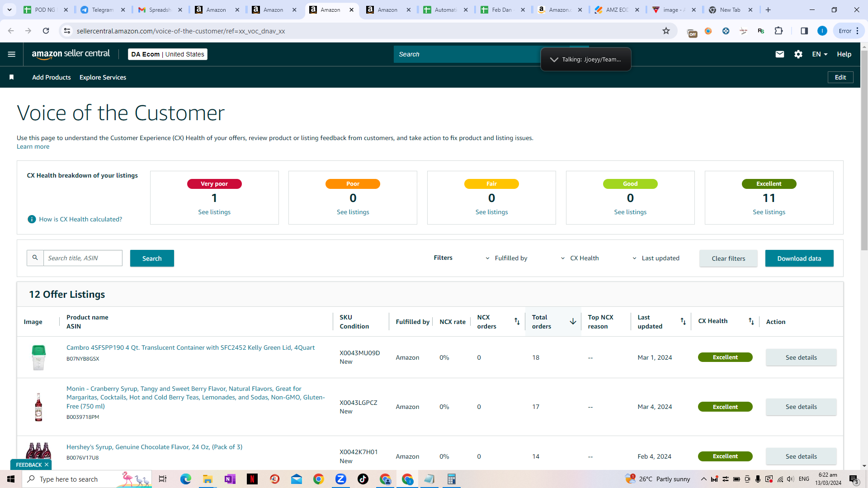This screenshot has width=868, height=488.
Task: See listings under Excellent
Action: [x=769, y=212]
